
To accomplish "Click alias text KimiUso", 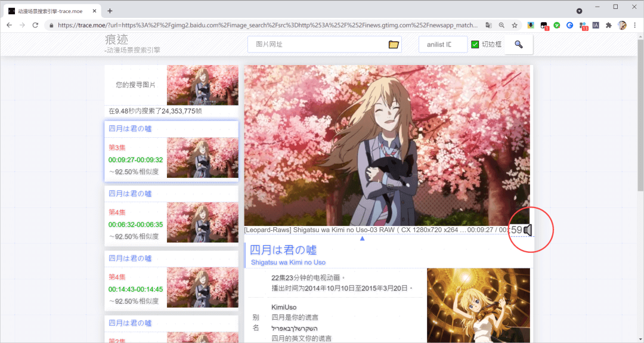I will click(284, 307).
